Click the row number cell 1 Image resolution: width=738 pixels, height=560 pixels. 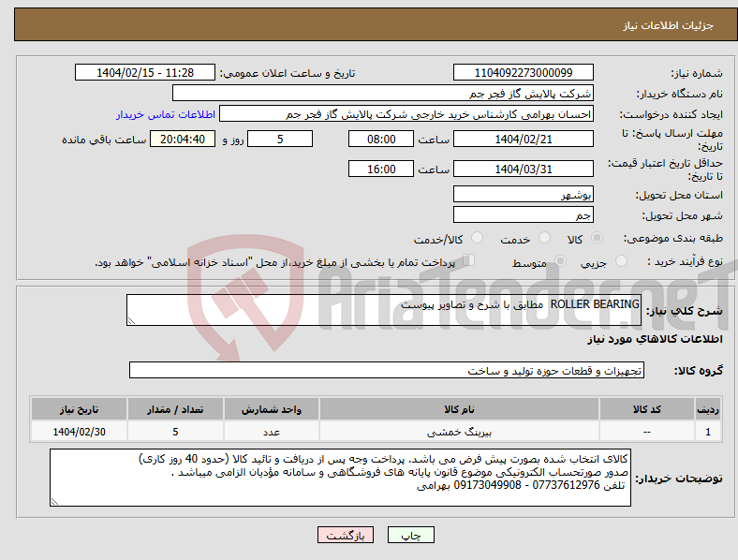point(707,432)
